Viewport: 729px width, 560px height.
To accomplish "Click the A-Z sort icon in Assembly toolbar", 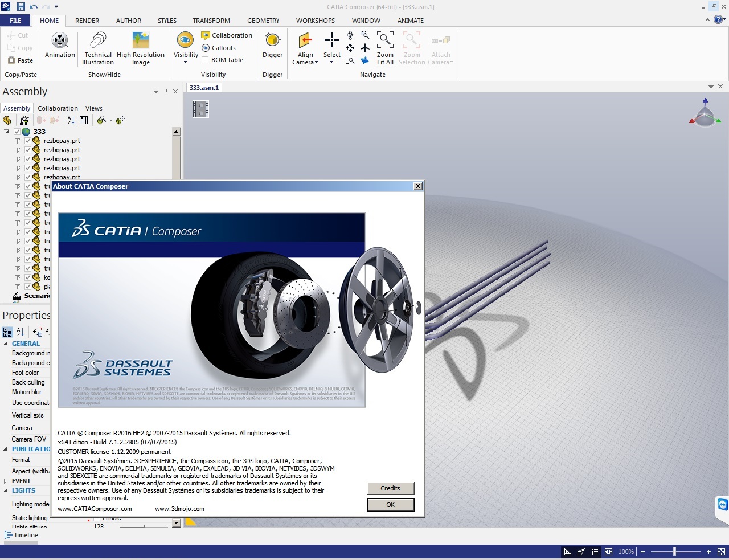I will pos(71,120).
